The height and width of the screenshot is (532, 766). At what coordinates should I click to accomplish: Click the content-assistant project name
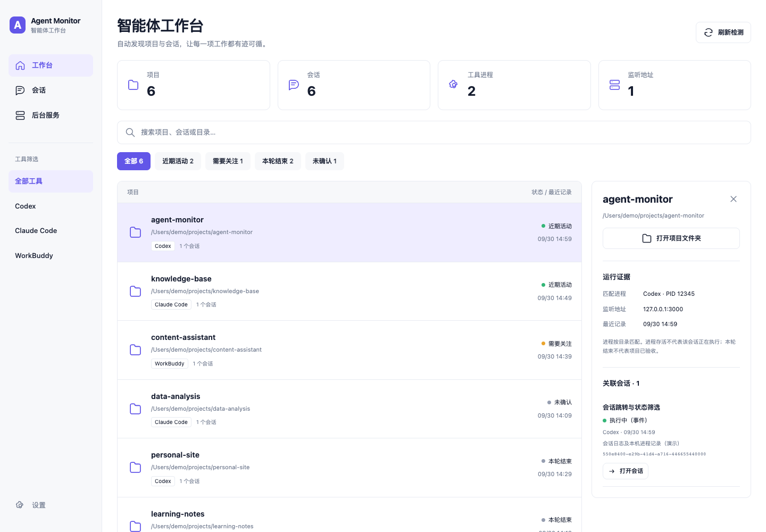pyautogui.click(x=183, y=337)
